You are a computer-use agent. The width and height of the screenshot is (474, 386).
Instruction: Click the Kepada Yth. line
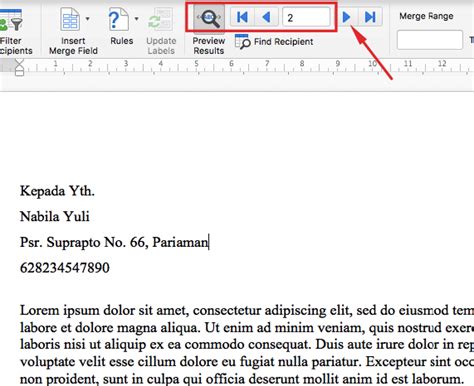click(x=57, y=191)
